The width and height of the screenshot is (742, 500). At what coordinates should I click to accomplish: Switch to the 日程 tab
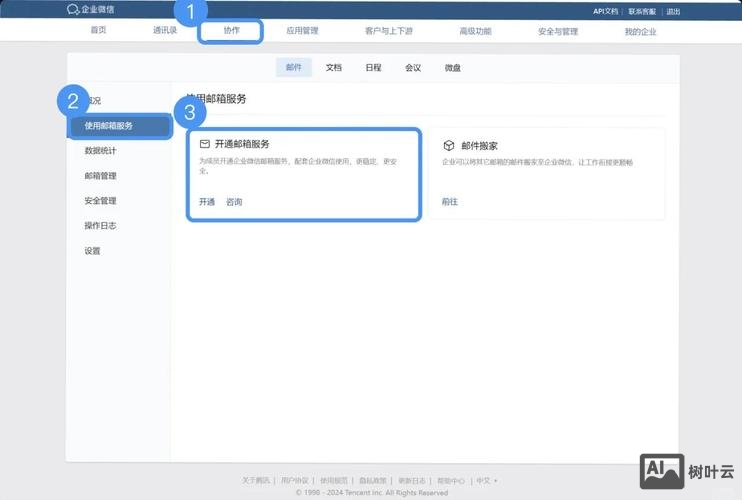(x=373, y=68)
